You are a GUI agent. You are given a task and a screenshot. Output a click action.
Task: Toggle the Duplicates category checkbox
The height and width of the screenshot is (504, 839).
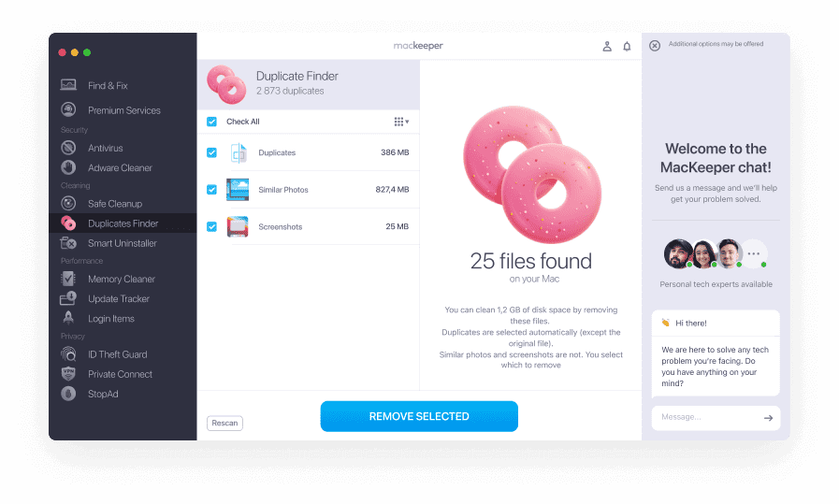click(212, 152)
